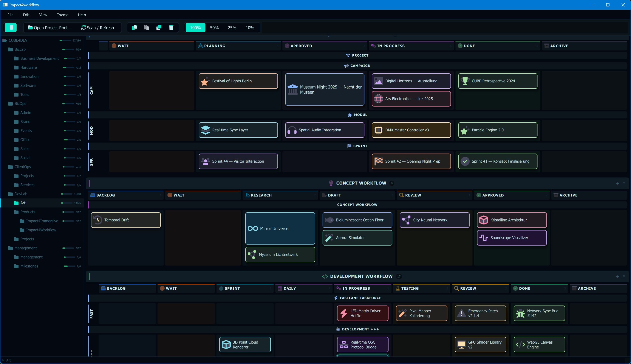631x364 pixels.
Task: Click the Art folder progress bar
Action: tap(67, 203)
